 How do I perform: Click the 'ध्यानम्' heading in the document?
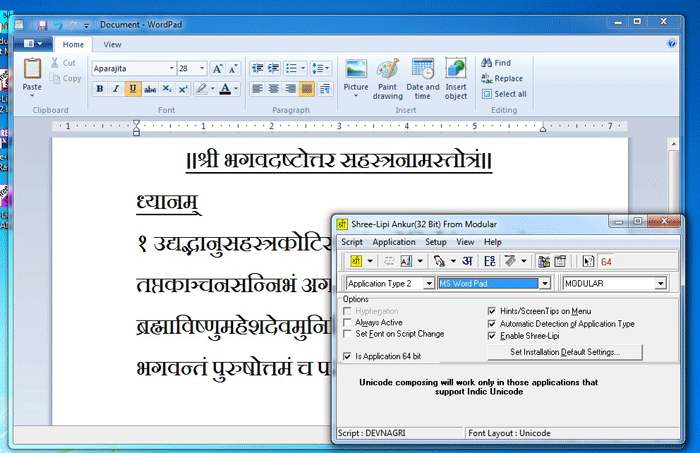pos(168,203)
